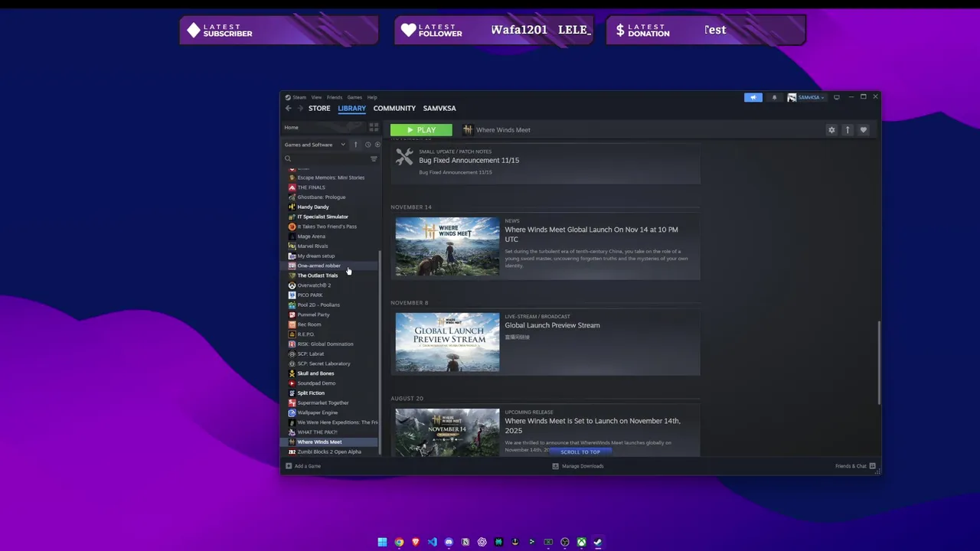
Task: Click the green PLAY button
Action: point(421,130)
